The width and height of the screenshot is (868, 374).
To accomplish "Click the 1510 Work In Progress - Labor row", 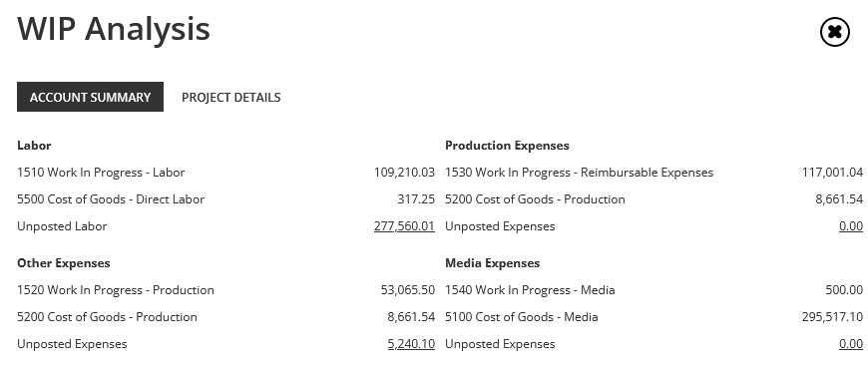I will pos(225,173).
